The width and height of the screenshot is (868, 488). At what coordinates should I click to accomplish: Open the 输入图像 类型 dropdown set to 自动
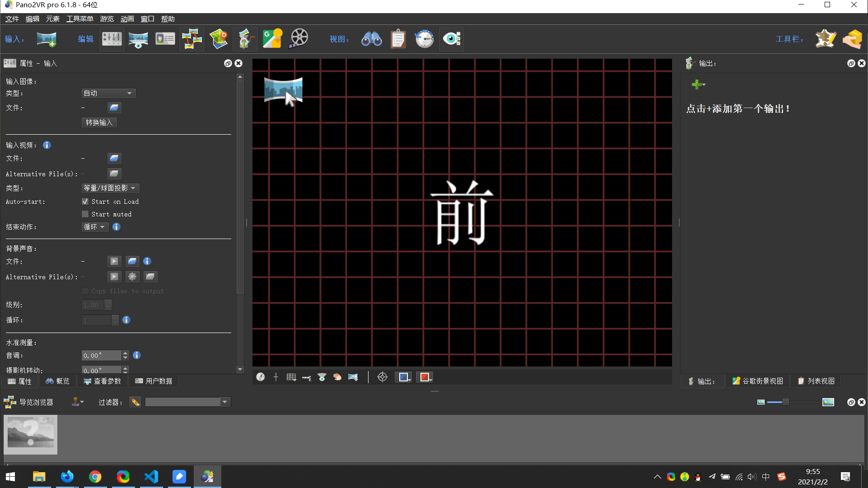tap(108, 93)
